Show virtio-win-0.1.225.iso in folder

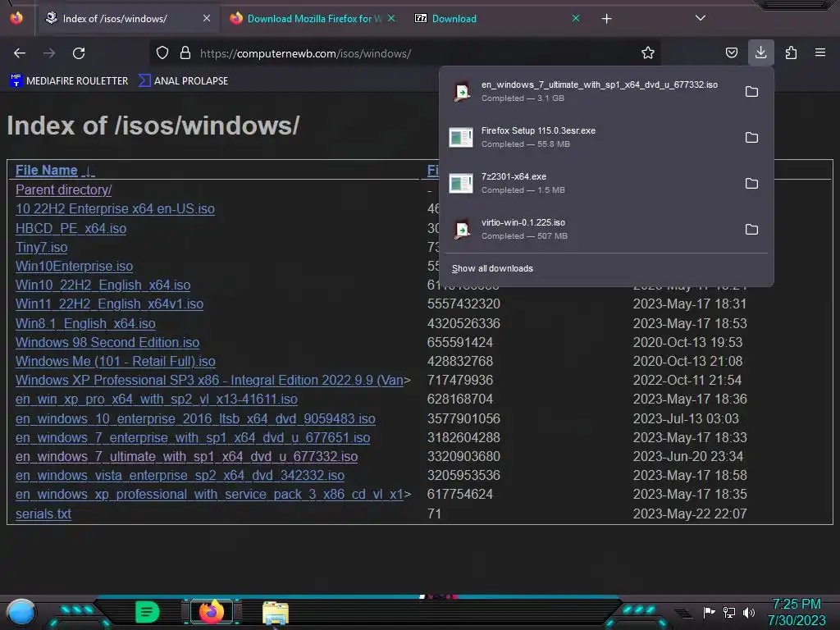coord(751,230)
